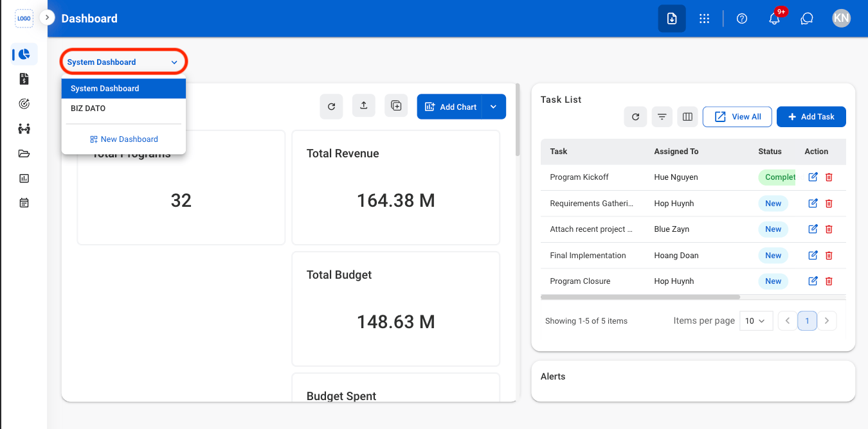868x429 pixels.
Task: Toggle Task List column settings icon
Action: tap(687, 117)
